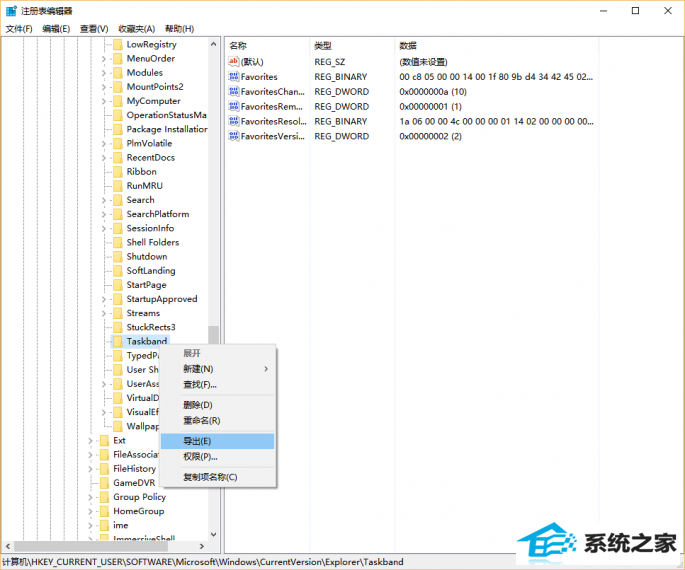Image resolution: width=685 pixels, height=570 pixels.
Task: Choose 重命名(R) in context menu
Action: (x=218, y=421)
